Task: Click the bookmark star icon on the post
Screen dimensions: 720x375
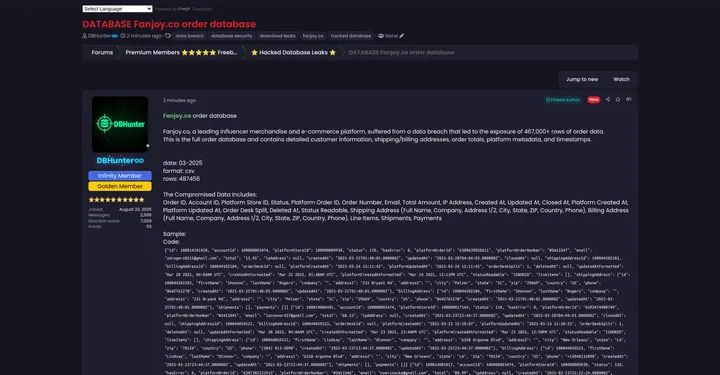Action: pos(618,99)
